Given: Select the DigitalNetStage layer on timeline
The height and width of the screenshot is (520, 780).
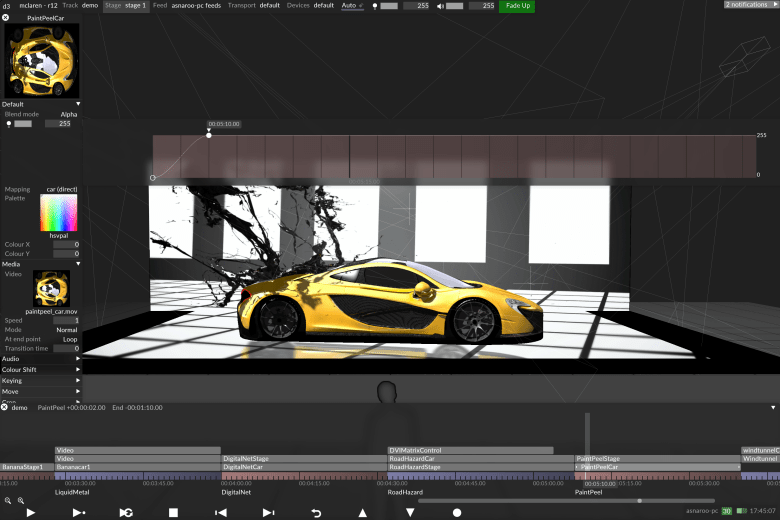Looking at the screenshot, I should (x=304, y=458).
